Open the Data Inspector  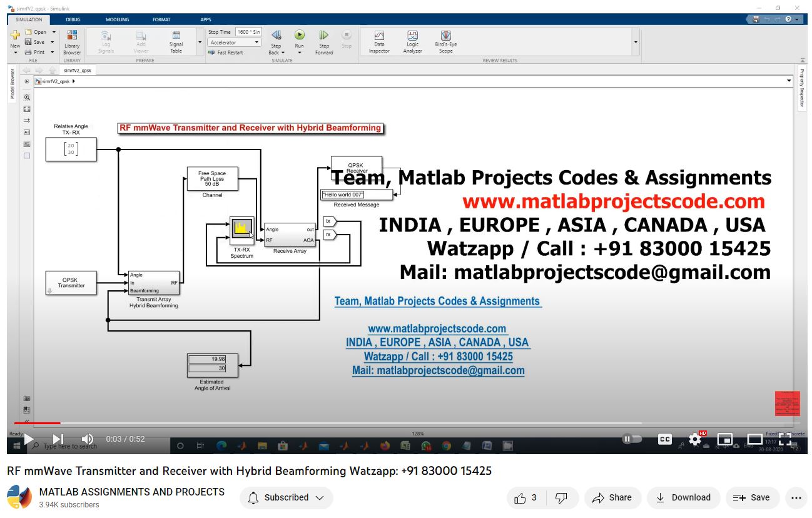[379, 36]
